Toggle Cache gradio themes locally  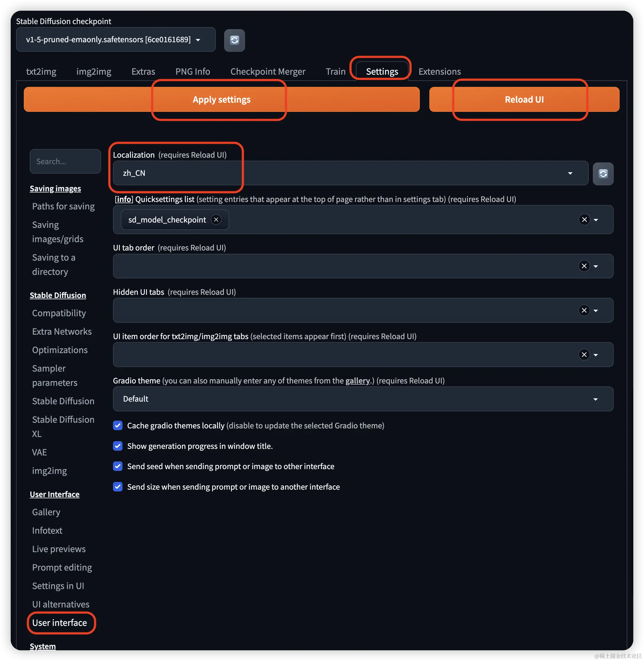118,425
